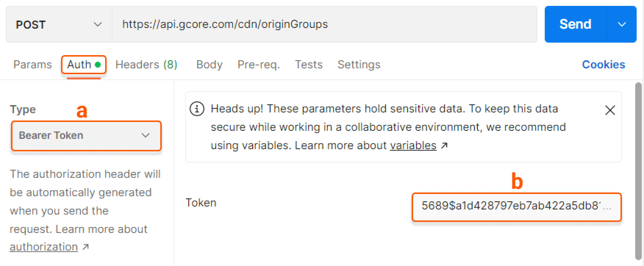
Task: Follow the variables learn more link
Action: point(413,145)
